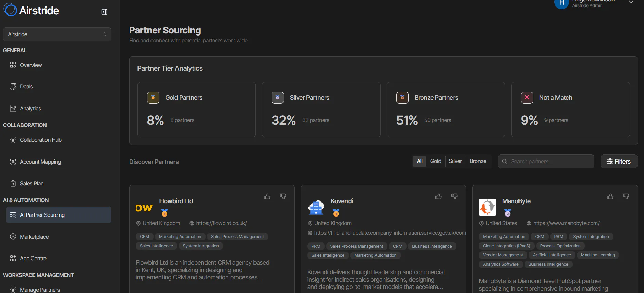Screen dimensions: 644x293
Task: Filter partners by Bronze tab
Action: click(478, 161)
